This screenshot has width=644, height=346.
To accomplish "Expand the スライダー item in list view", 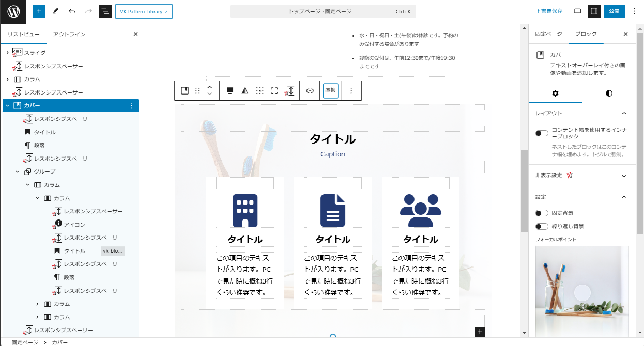I will tap(7, 53).
